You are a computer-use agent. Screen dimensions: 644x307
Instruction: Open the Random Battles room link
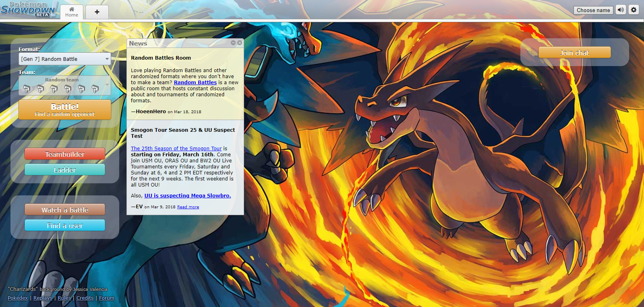tap(195, 83)
